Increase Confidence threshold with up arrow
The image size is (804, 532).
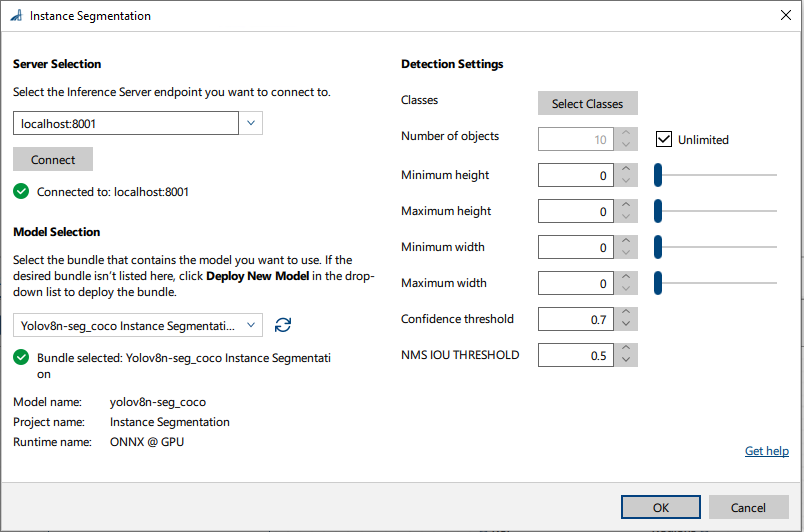(x=626, y=313)
